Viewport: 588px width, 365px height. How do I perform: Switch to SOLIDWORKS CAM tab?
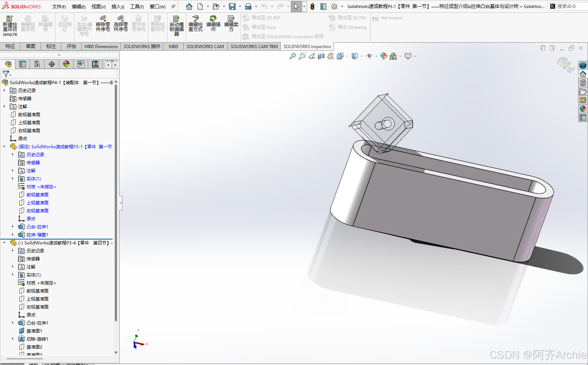click(x=205, y=46)
